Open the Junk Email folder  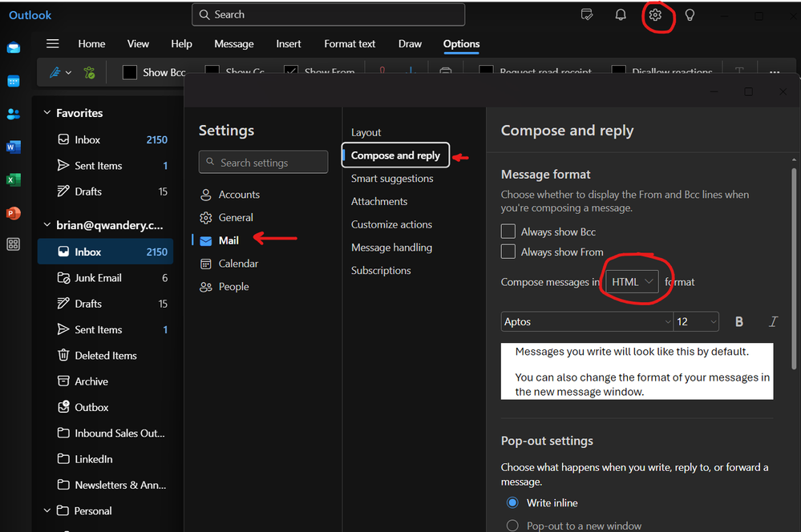click(98, 278)
